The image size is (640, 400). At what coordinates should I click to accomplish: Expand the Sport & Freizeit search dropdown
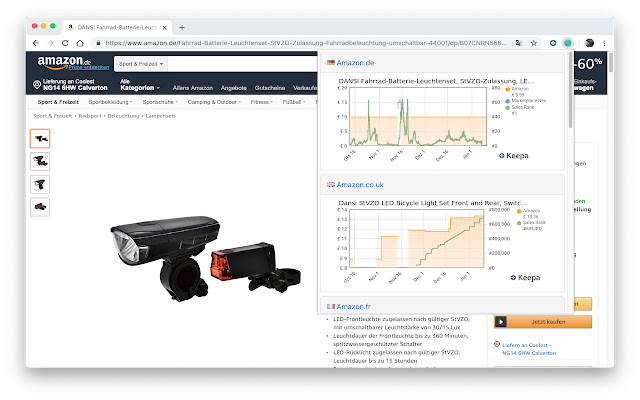pos(141,64)
